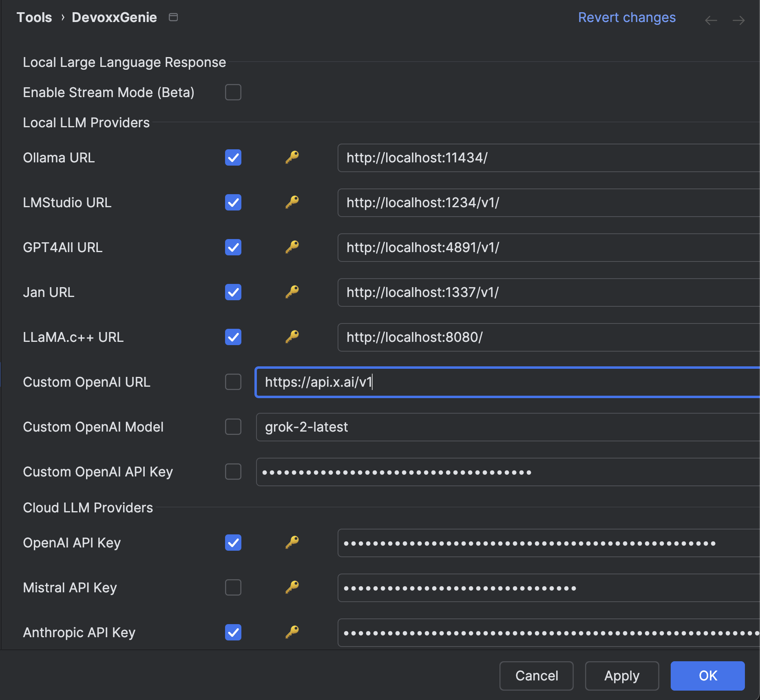The image size is (760, 700).
Task: Click the LLaMA.c++ URL key icon
Action: (x=292, y=337)
